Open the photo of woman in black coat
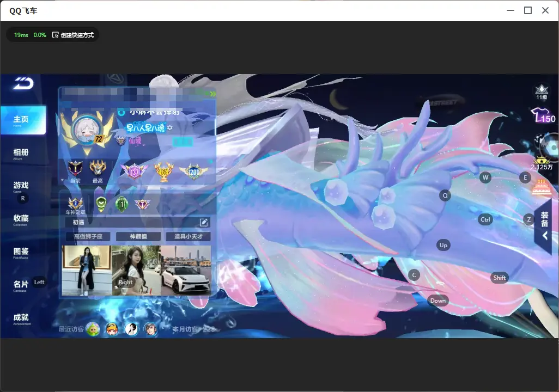559x392 pixels. [87, 271]
